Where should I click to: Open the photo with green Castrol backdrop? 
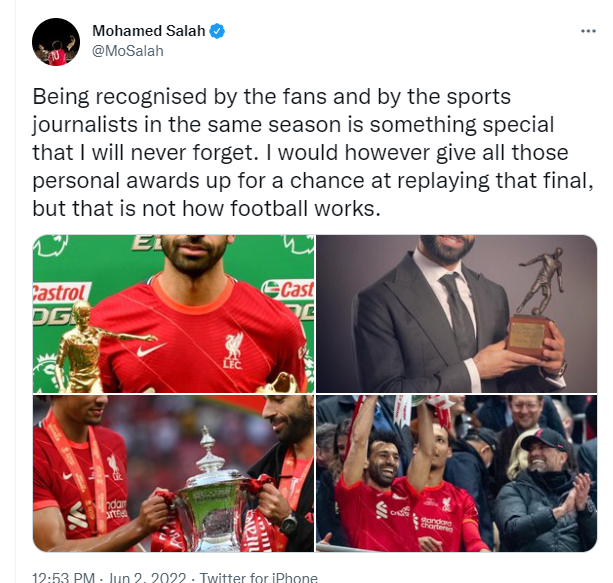(x=174, y=314)
